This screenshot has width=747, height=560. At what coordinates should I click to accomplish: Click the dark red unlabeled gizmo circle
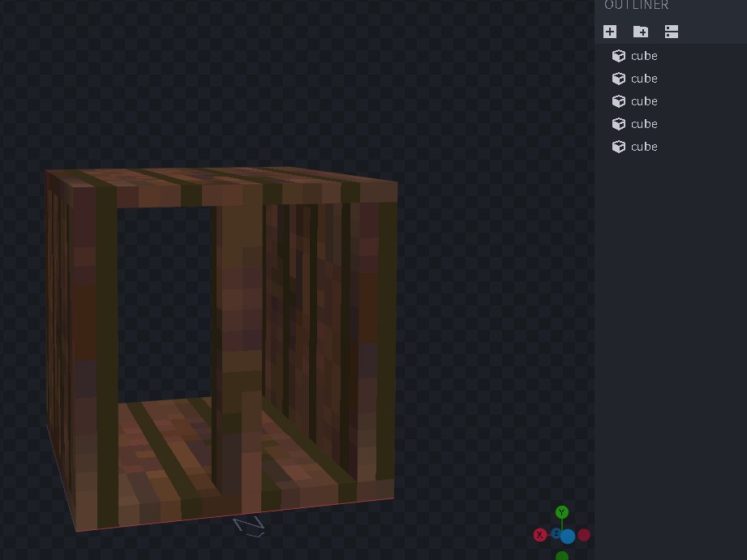pos(584,535)
